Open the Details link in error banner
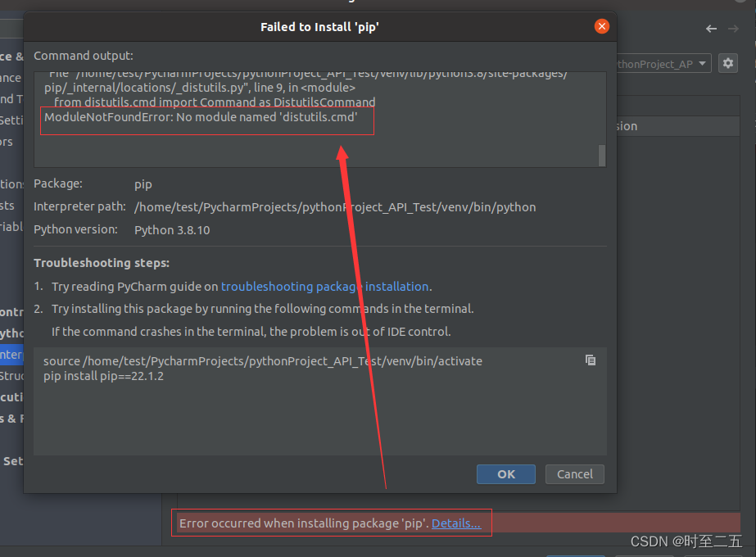756x557 pixels. pyautogui.click(x=456, y=523)
